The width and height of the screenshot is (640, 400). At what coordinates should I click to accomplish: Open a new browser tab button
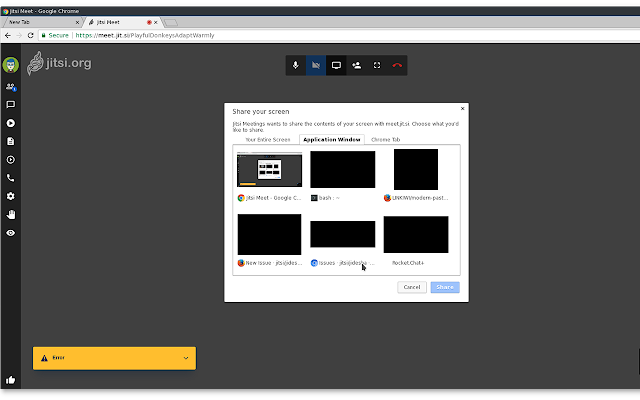(171, 22)
